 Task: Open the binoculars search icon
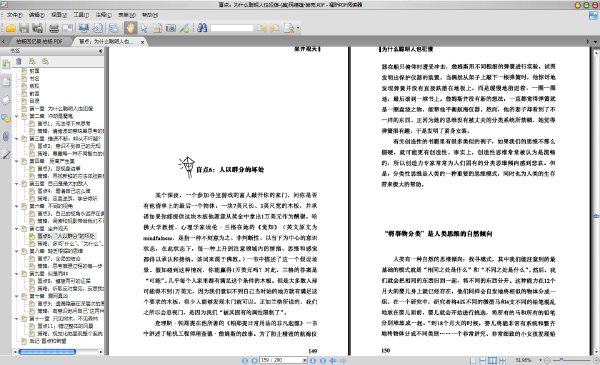click(202, 28)
